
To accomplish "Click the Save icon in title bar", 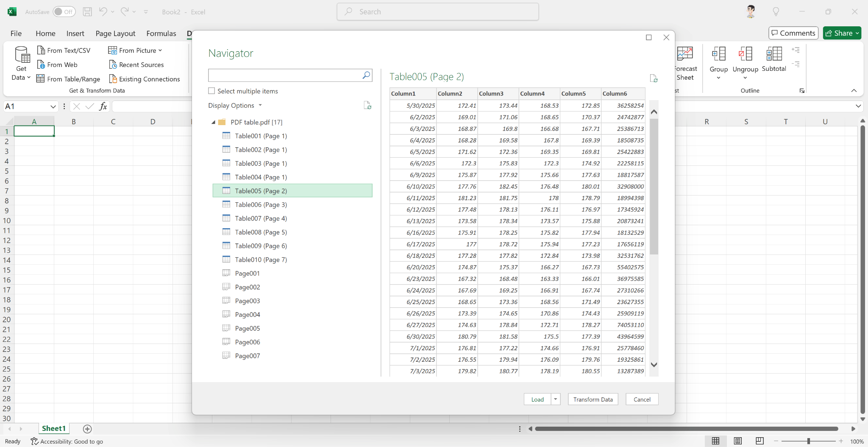I will 87,12.
